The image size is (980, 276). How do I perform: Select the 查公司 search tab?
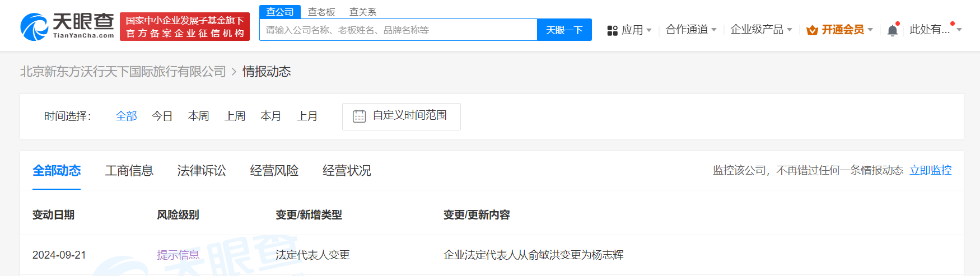tap(280, 12)
